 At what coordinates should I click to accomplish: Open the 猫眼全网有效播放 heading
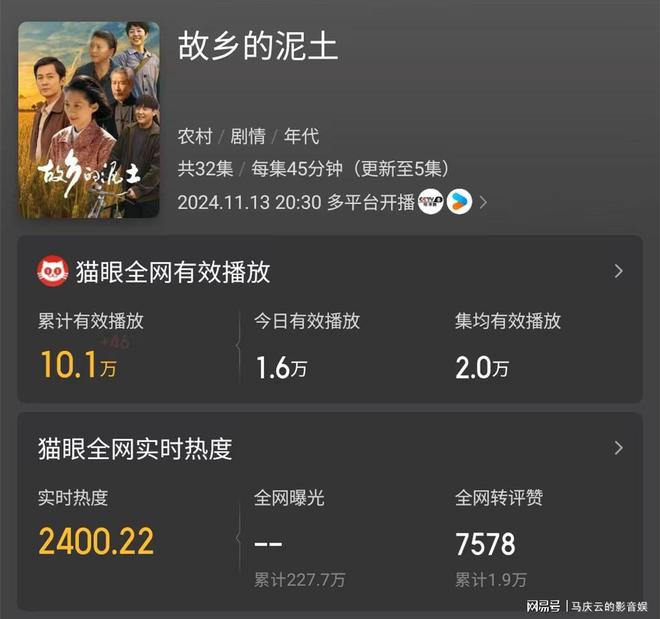click(173, 272)
